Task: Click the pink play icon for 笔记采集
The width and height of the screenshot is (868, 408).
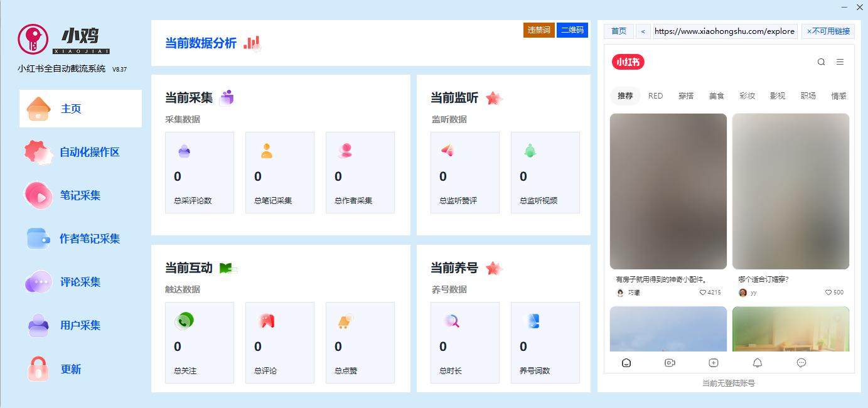Action: click(38, 195)
